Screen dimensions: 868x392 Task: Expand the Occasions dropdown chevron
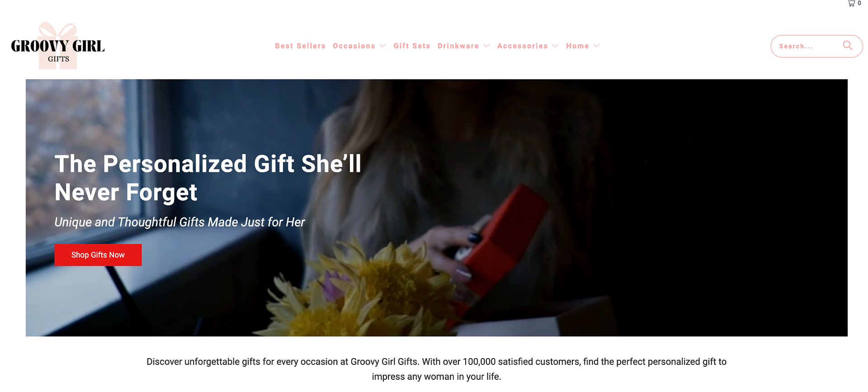pos(382,46)
